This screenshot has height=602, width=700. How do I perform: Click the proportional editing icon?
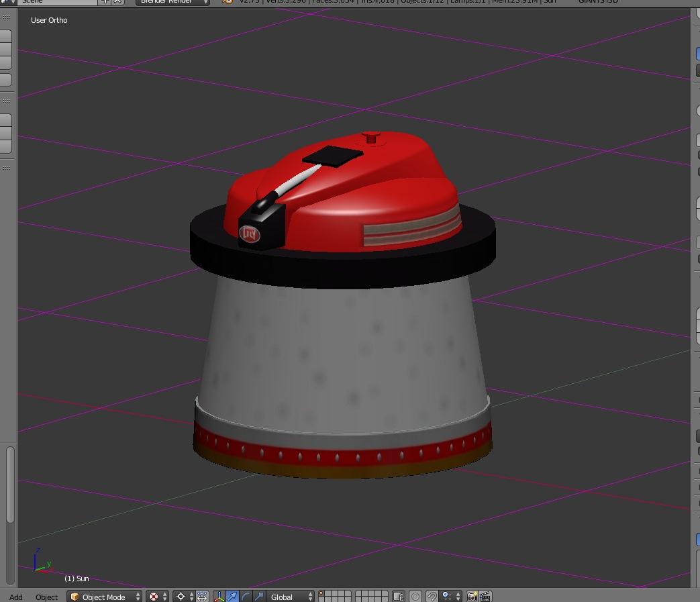(415, 597)
